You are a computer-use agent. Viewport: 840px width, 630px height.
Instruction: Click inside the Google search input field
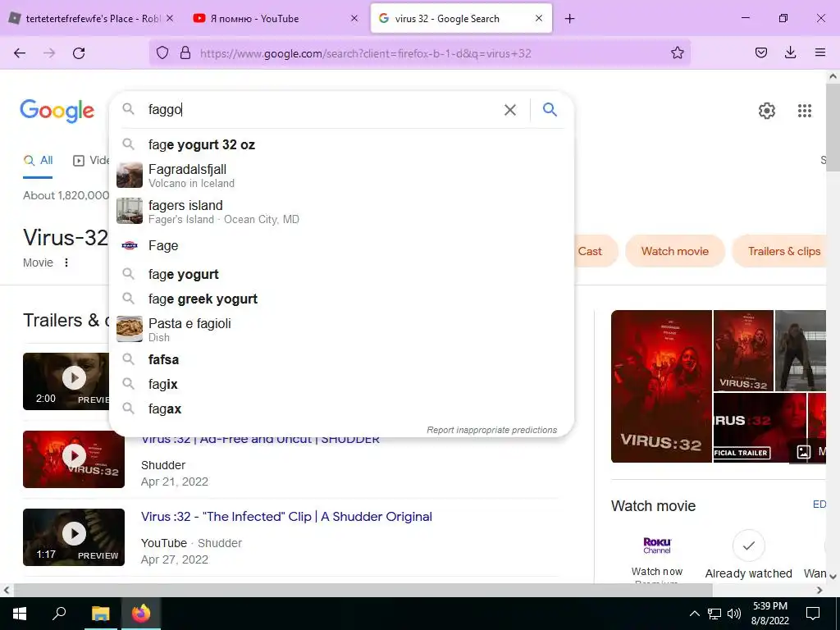click(x=322, y=110)
